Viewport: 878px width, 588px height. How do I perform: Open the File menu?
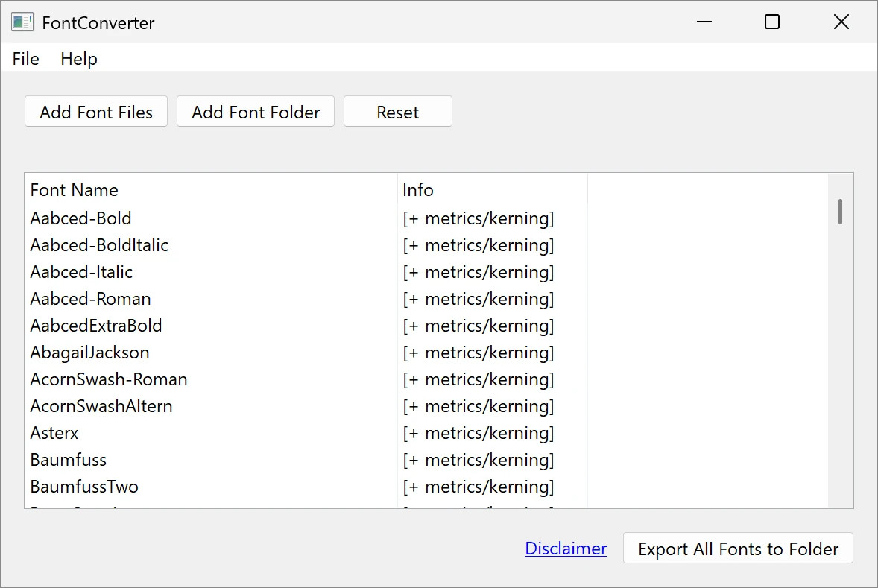[x=26, y=59]
